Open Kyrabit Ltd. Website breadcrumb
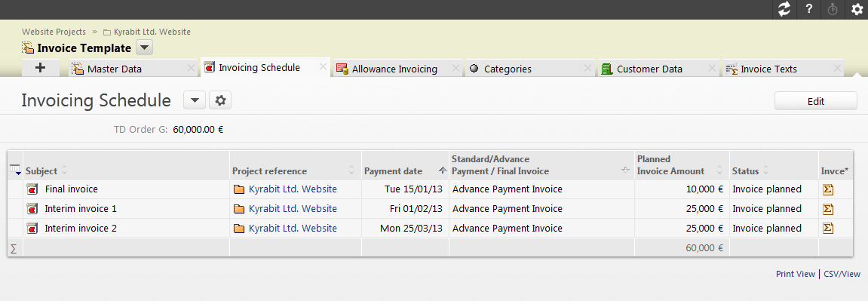 point(152,32)
